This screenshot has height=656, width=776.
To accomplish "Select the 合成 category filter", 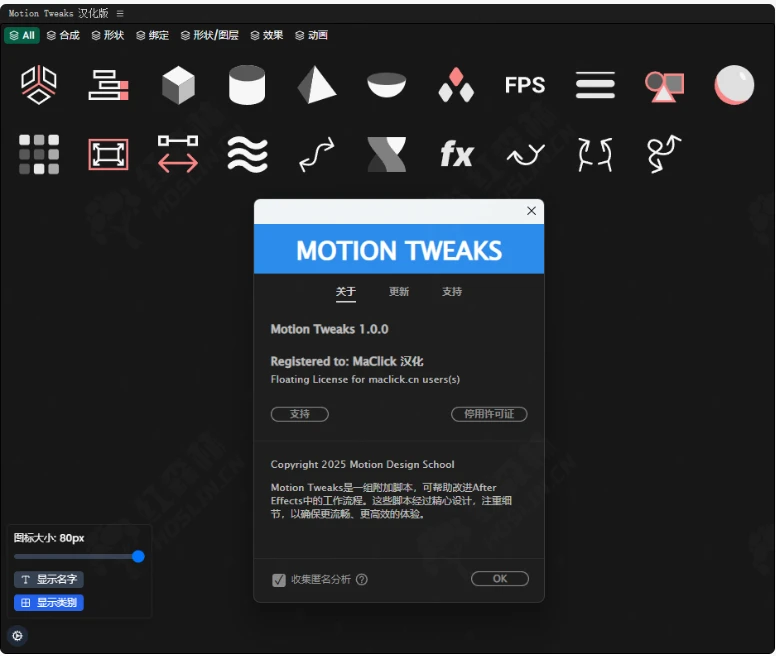I will (x=63, y=35).
